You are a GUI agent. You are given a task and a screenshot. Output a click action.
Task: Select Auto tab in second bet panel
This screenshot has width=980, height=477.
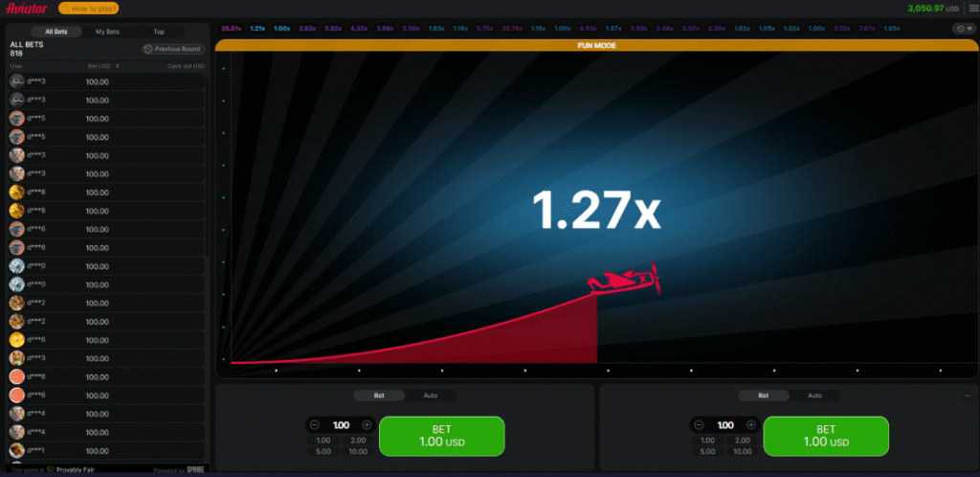pyautogui.click(x=815, y=395)
